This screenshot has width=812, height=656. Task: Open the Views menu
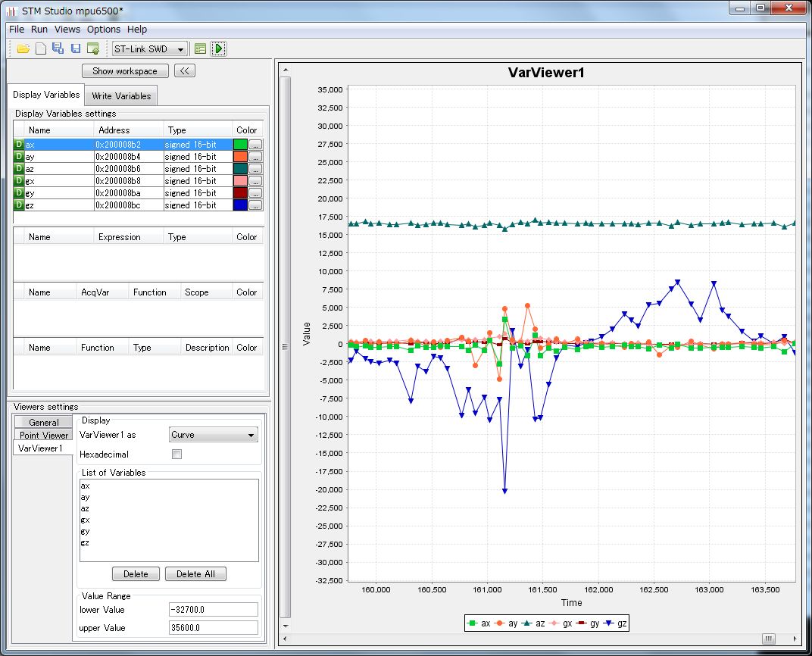pyautogui.click(x=67, y=29)
